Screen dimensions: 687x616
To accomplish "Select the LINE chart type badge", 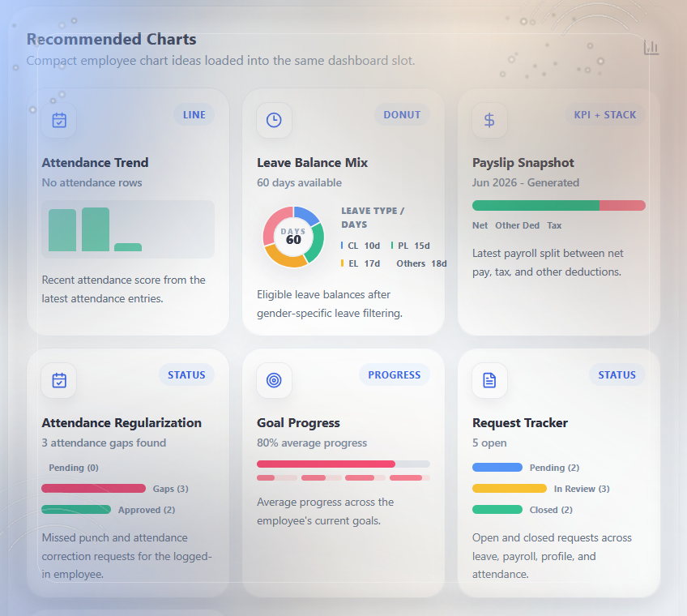I will tap(194, 115).
